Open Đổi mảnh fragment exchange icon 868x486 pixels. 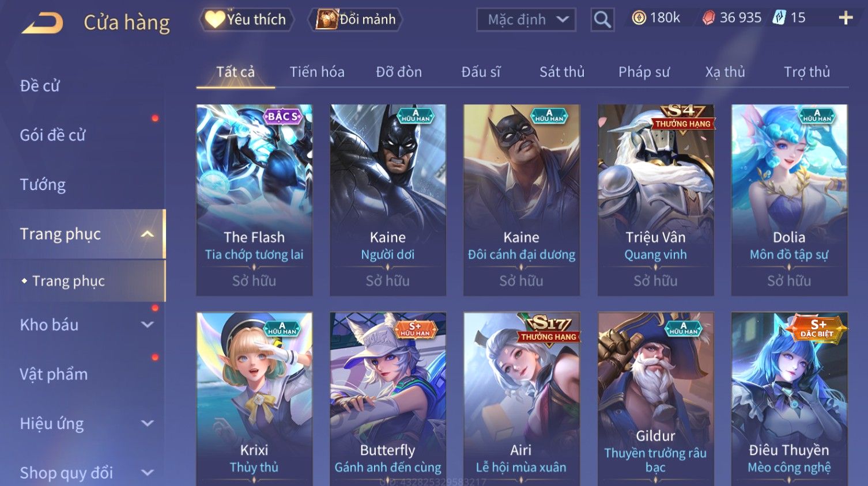327,20
